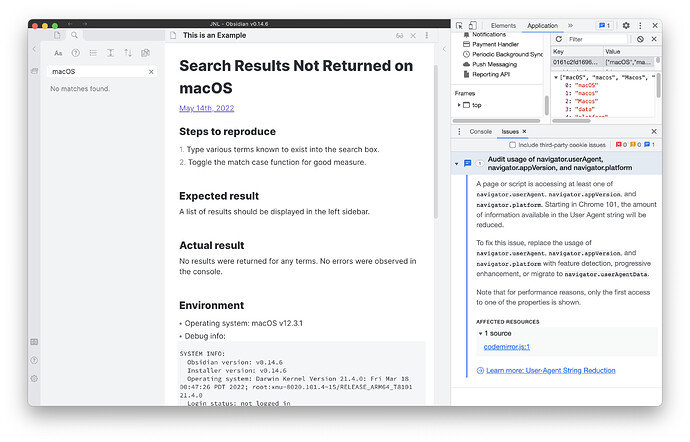This screenshot has height=442, width=690.
Task: Select Notifications in Application sidebar
Action: click(x=488, y=34)
